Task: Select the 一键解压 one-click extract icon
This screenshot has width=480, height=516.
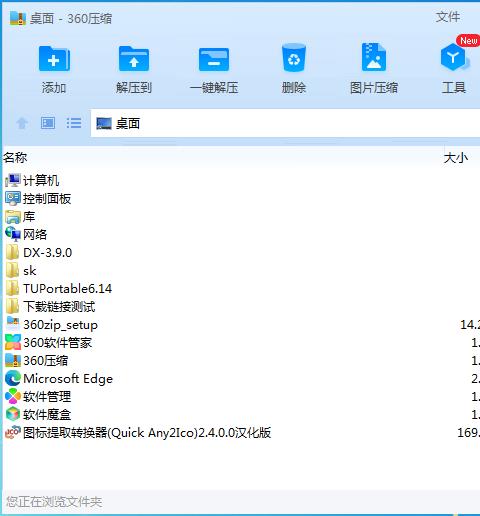Action: (x=214, y=59)
